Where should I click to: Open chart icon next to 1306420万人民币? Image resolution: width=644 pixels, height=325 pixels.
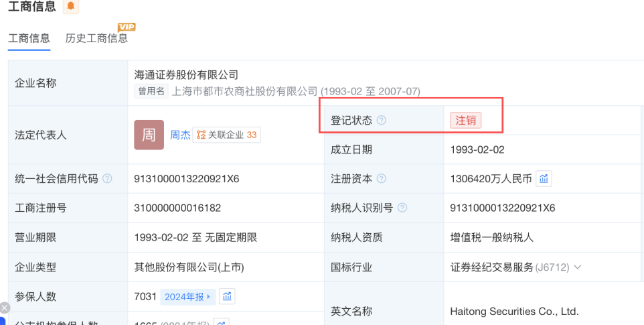click(x=544, y=179)
